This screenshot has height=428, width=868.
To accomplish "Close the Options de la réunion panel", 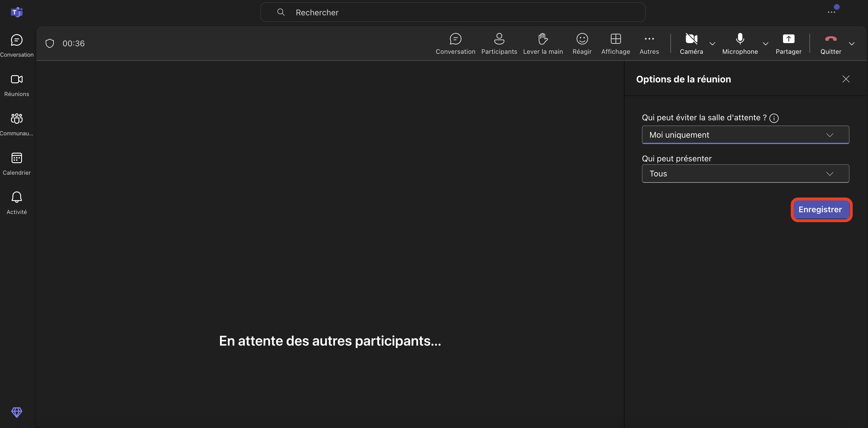I will (x=846, y=79).
